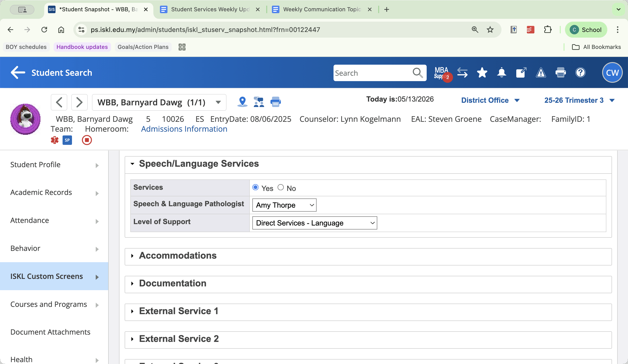628x364 pixels.
Task: Open ISKL Custom Screens sidebar menu
Action: [x=54, y=276]
